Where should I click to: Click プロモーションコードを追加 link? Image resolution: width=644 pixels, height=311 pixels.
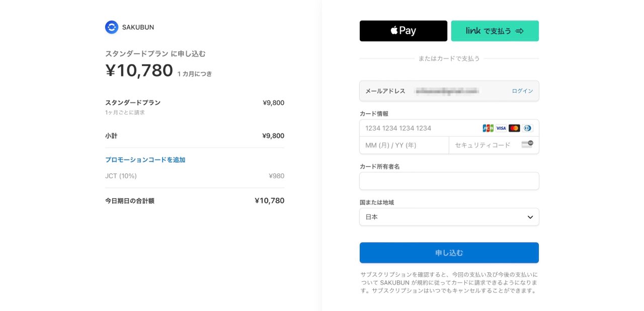[145, 160]
